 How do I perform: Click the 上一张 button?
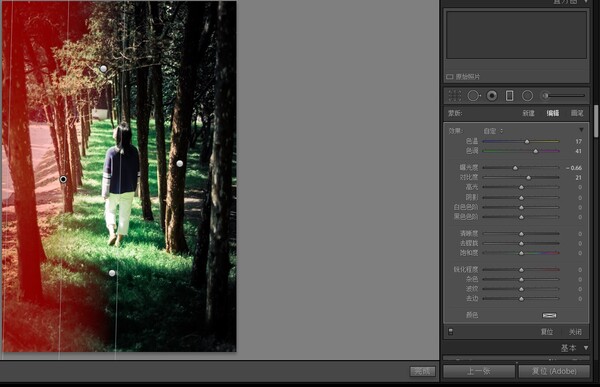point(479,371)
